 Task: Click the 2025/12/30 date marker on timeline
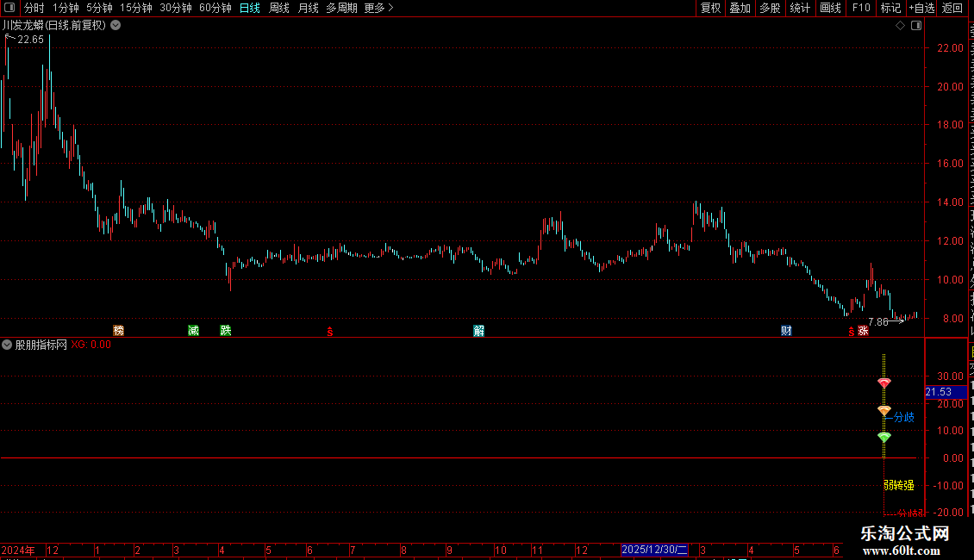[x=655, y=550]
